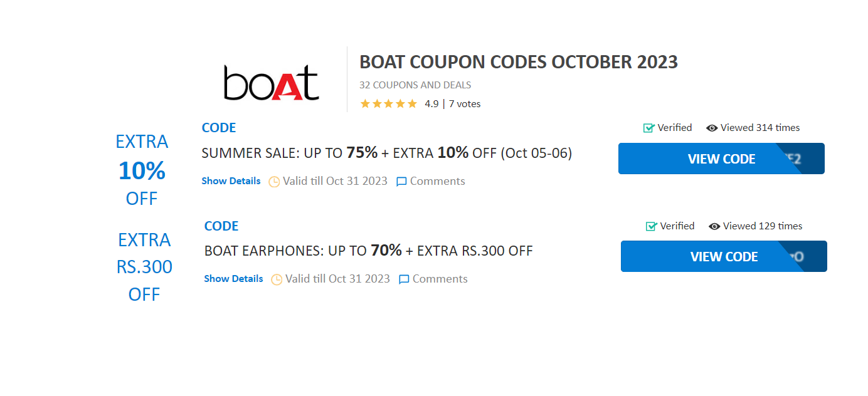The height and width of the screenshot is (396, 868).
Task: Click eye icon beside Viewed 314 times
Action: pos(712,128)
